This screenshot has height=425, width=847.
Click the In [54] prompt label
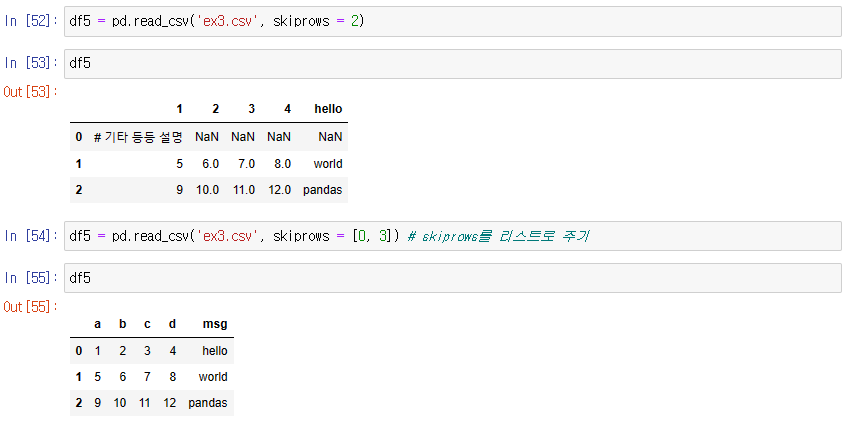pyautogui.click(x=31, y=236)
